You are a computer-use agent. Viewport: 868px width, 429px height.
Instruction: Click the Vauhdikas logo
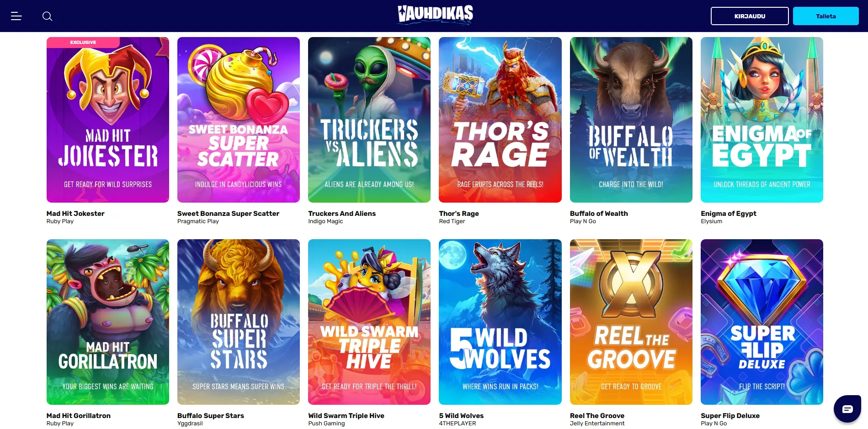point(435,15)
